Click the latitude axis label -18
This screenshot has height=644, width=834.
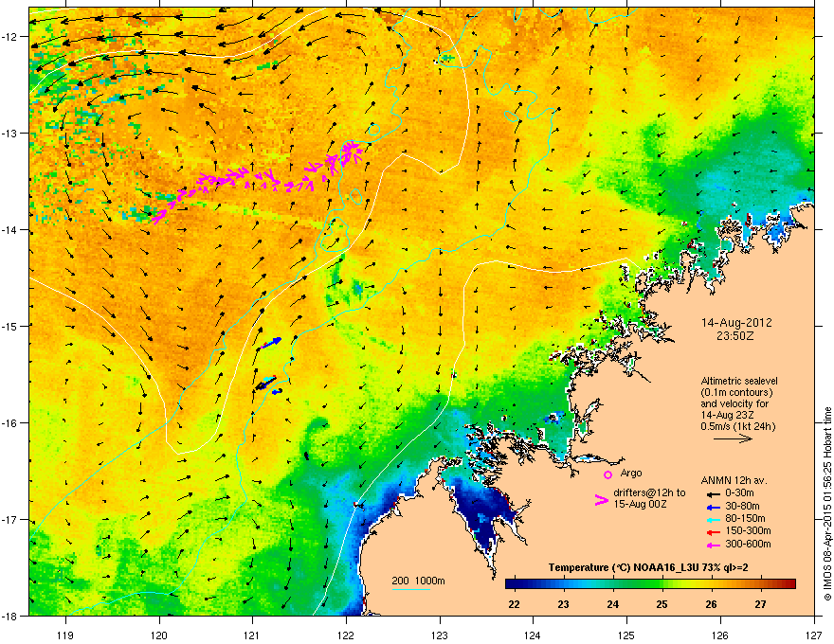pos(11,616)
